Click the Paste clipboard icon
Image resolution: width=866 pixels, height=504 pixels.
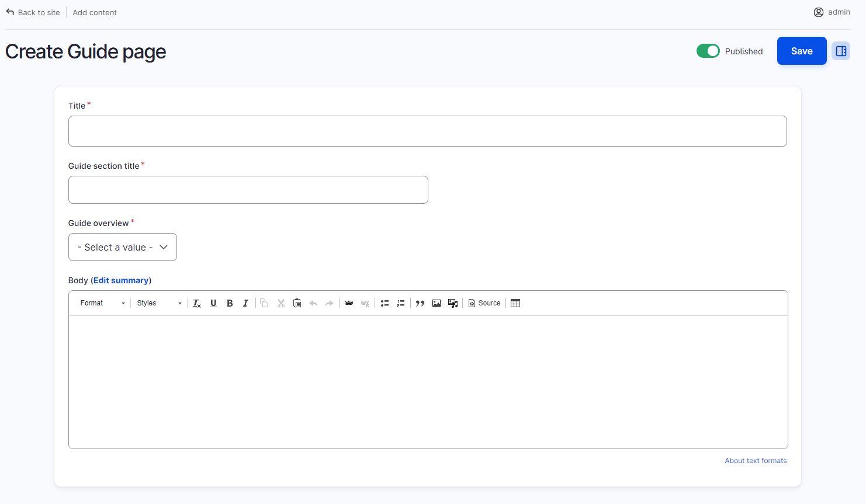coord(297,303)
